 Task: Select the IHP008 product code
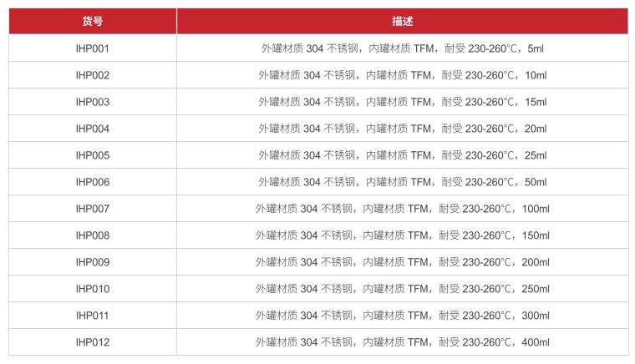click(x=92, y=235)
